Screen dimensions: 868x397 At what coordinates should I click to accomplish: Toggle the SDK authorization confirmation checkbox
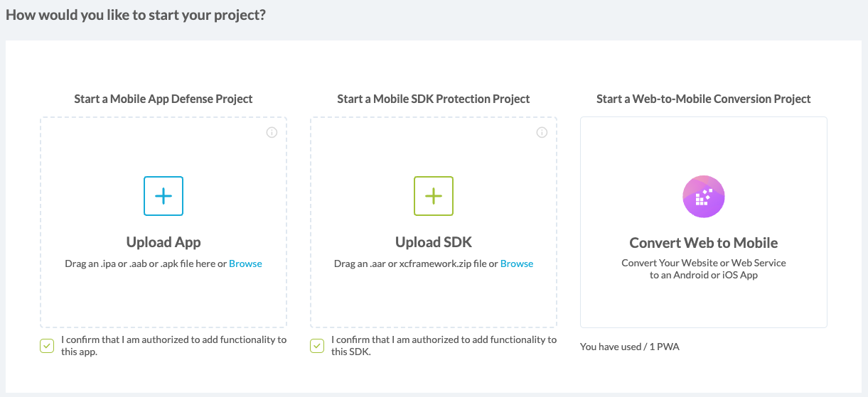click(317, 346)
